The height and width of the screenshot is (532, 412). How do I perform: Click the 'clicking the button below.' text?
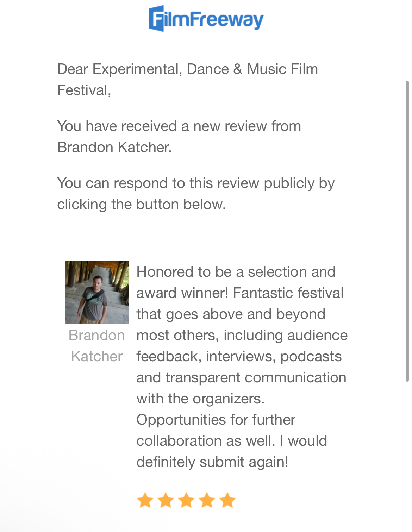pyautogui.click(x=142, y=204)
